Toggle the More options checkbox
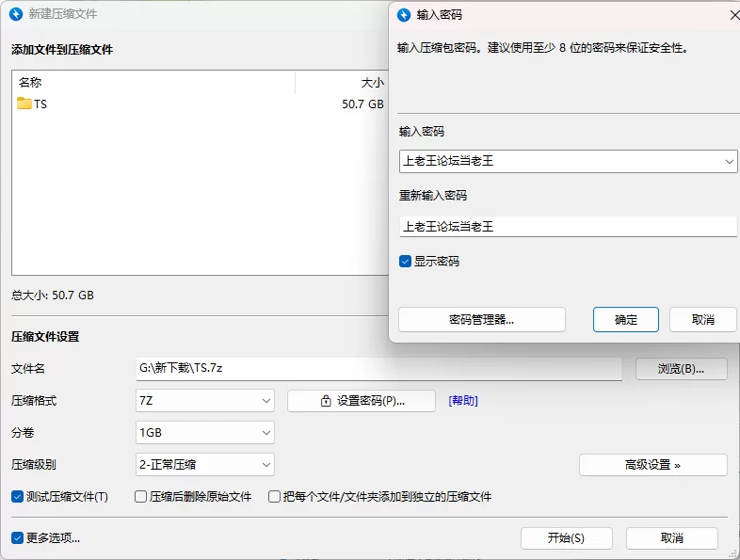The width and height of the screenshot is (740, 560). pyautogui.click(x=18, y=537)
